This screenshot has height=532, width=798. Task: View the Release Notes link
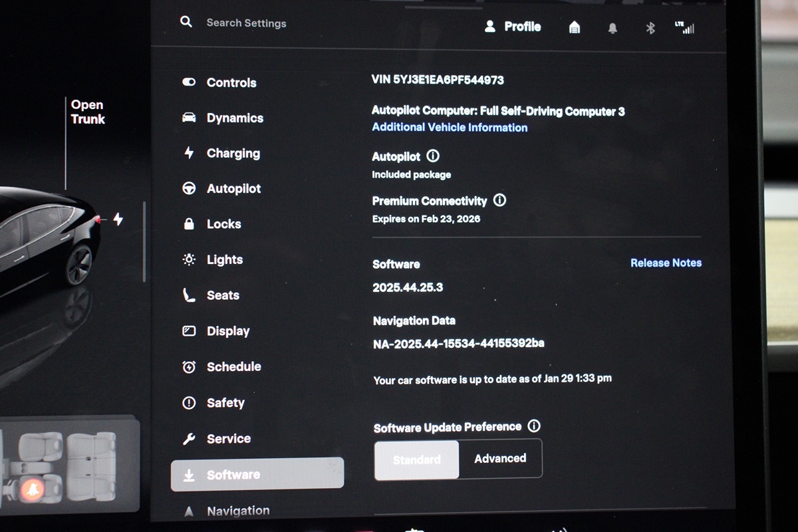click(x=666, y=263)
